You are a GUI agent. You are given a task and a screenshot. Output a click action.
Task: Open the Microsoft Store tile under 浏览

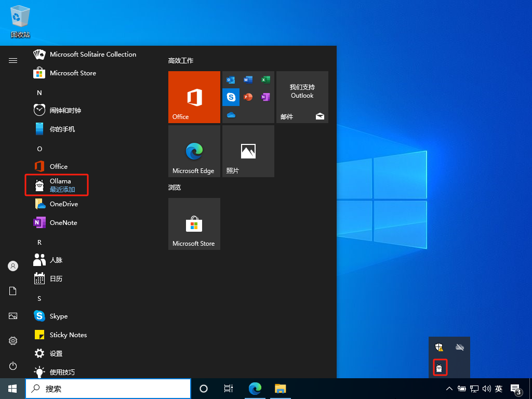(x=194, y=224)
